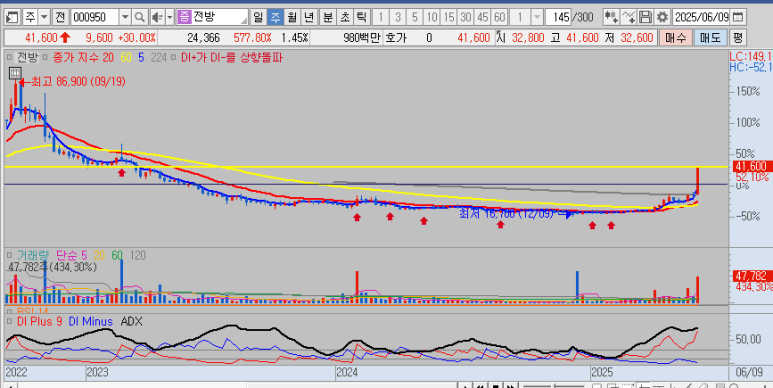The width and height of the screenshot is (773, 388).
Task: Open dropdown arrow next to speaker icon
Action: click(x=170, y=18)
